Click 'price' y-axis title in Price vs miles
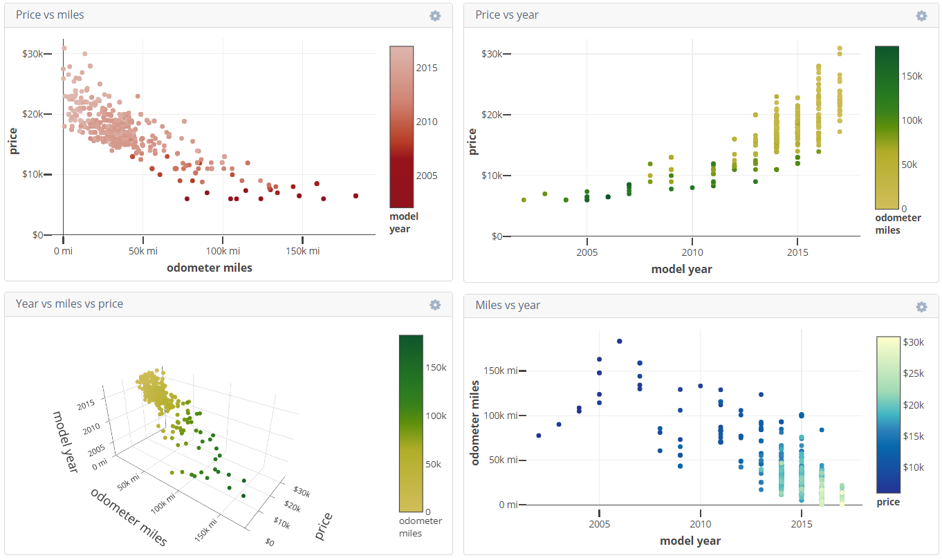942x560 pixels. pos(12,140)
